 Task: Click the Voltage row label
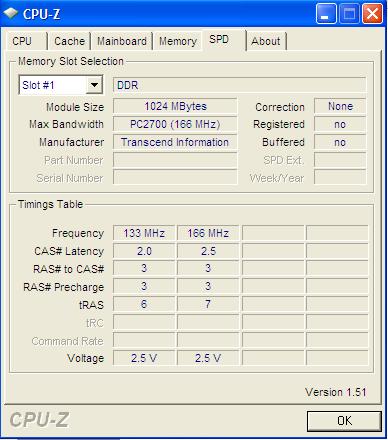(85, 358)
